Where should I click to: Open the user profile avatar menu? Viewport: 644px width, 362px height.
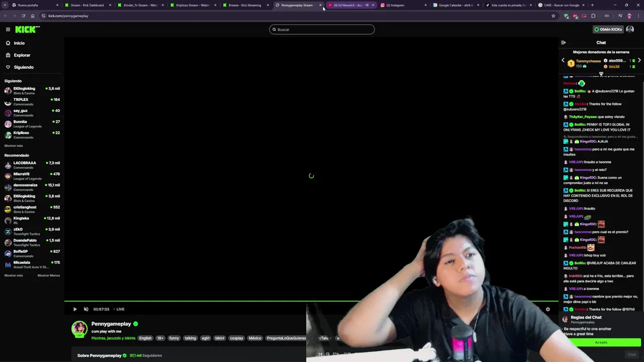pos(630,30)
